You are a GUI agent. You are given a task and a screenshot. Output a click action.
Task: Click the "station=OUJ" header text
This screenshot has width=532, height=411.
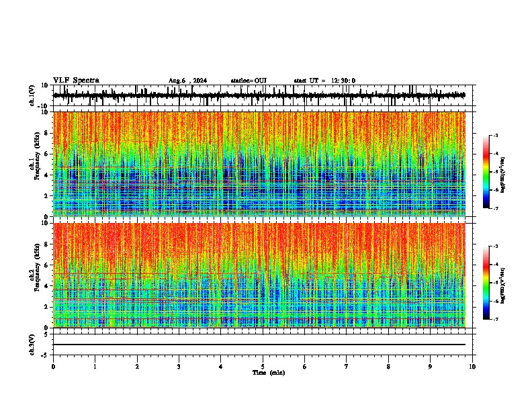click(249, 81)
